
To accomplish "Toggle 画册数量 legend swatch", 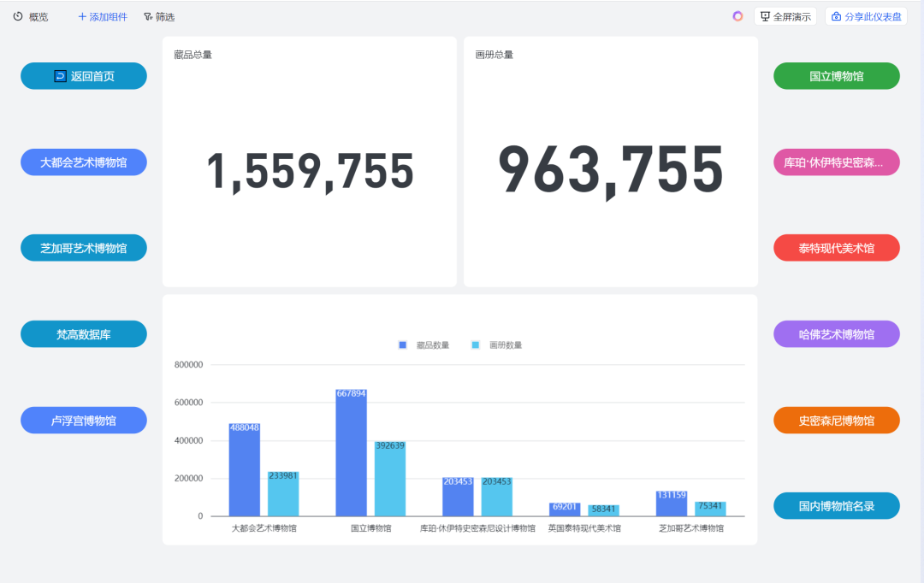I will tap(476, 345).
